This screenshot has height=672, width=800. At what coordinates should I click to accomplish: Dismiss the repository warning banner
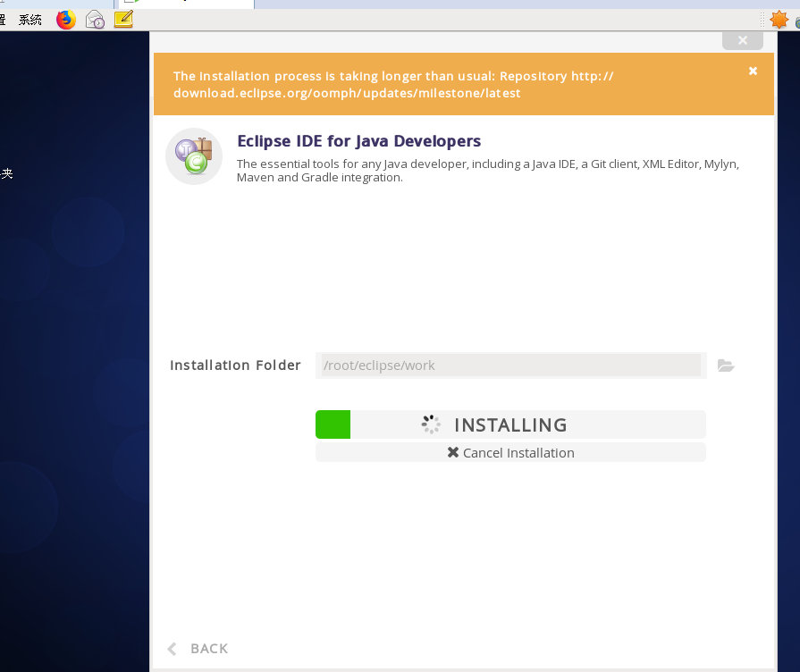tap(753, 70)
